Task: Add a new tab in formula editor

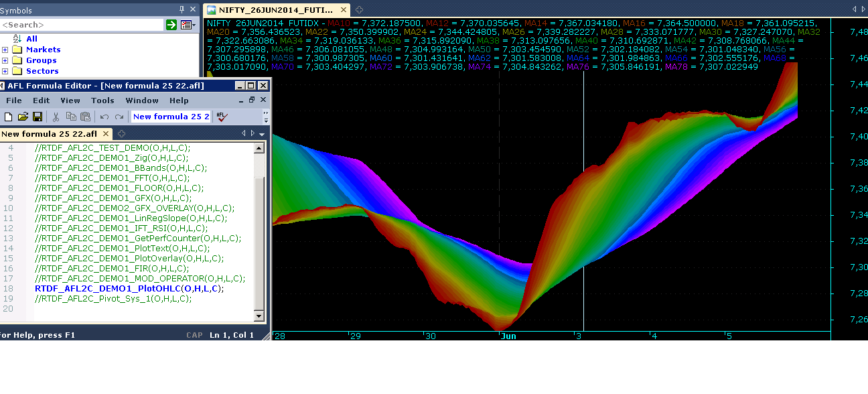Action: tap(122, 134)
